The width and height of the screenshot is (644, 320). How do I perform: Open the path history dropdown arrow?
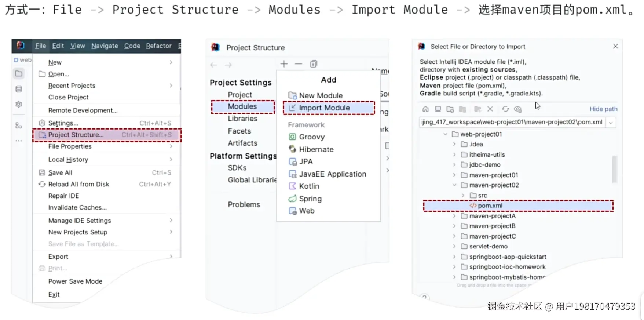(611, 123)
